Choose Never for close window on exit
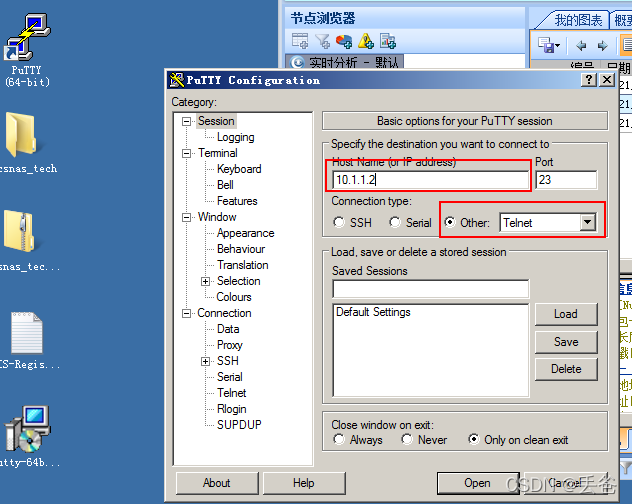This screenshot has height=504, width=632. point(407,439)
